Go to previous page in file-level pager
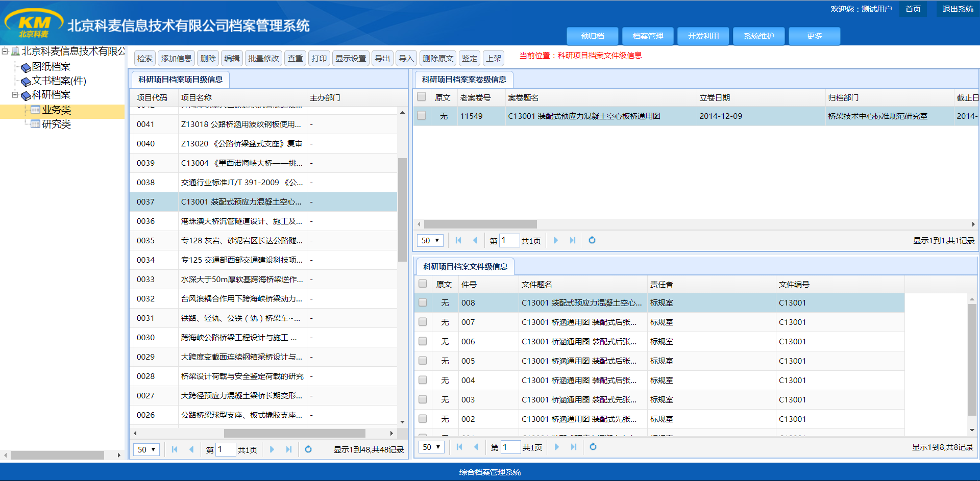Image resolution: width=980 pixels, height=481 pixels. tap(476, 447)
